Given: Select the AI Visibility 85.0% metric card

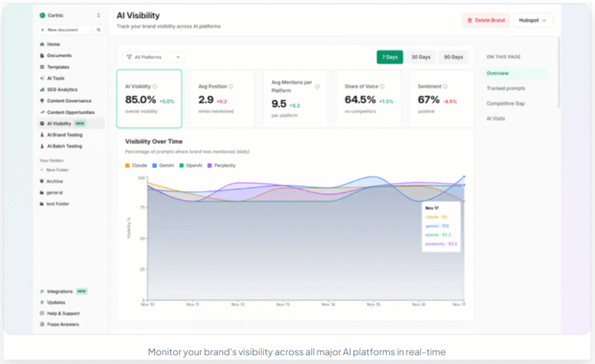Looking at the screenshot, I should [149, 99].
